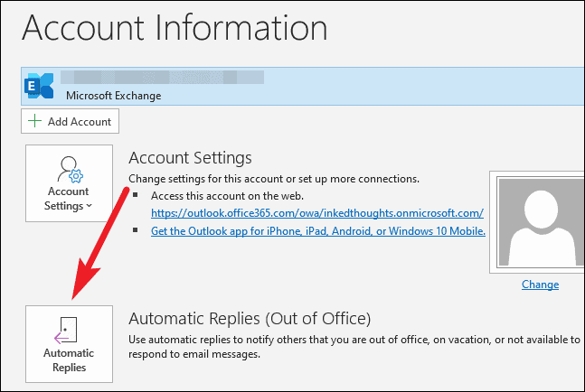Click the Automatic Replies button label
Viewport: 585px width, 392px height.
pyautogui.click(x=69, y=360)
